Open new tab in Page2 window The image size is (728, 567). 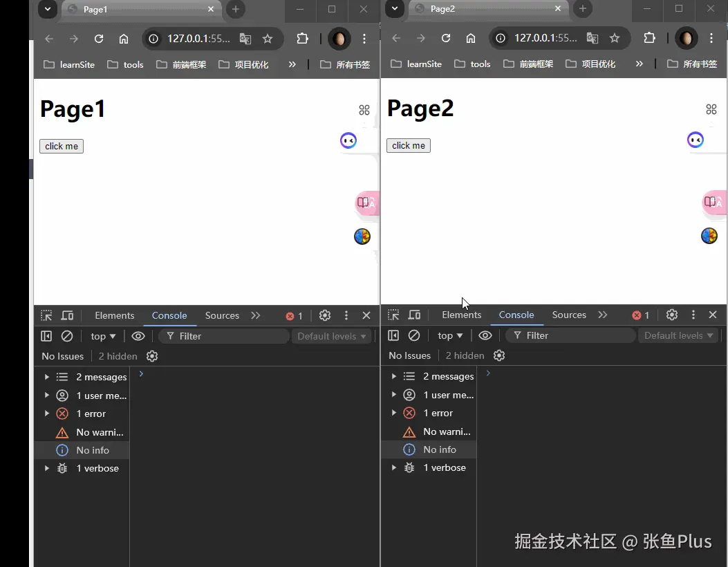coord(583,9)
